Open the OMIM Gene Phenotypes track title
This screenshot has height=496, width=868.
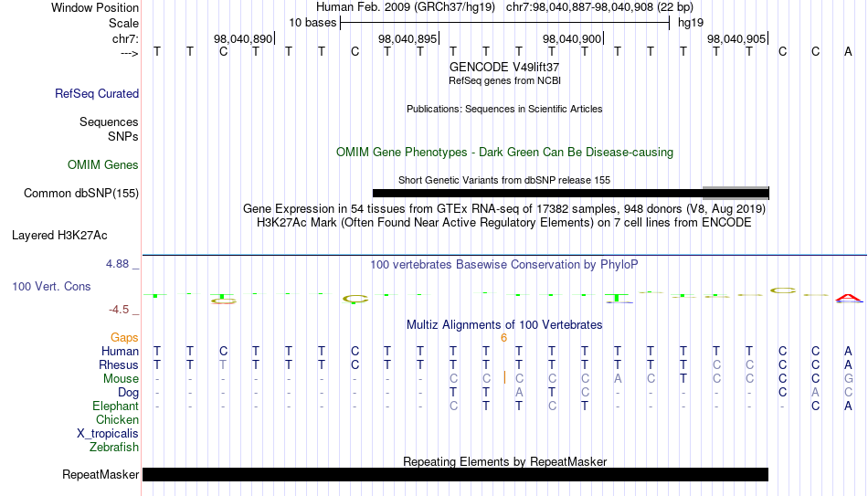(x=504, y=153)
